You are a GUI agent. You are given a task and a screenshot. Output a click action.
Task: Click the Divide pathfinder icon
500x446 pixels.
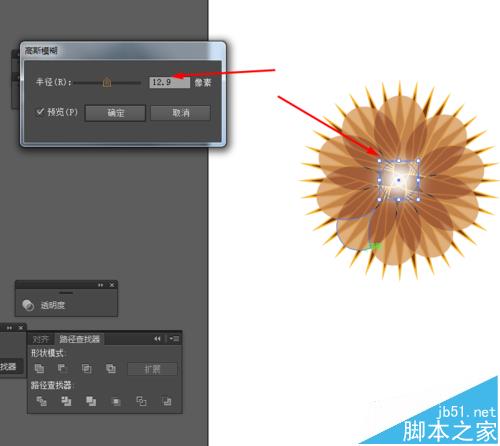pyautogui.click(x=41, y=401)
